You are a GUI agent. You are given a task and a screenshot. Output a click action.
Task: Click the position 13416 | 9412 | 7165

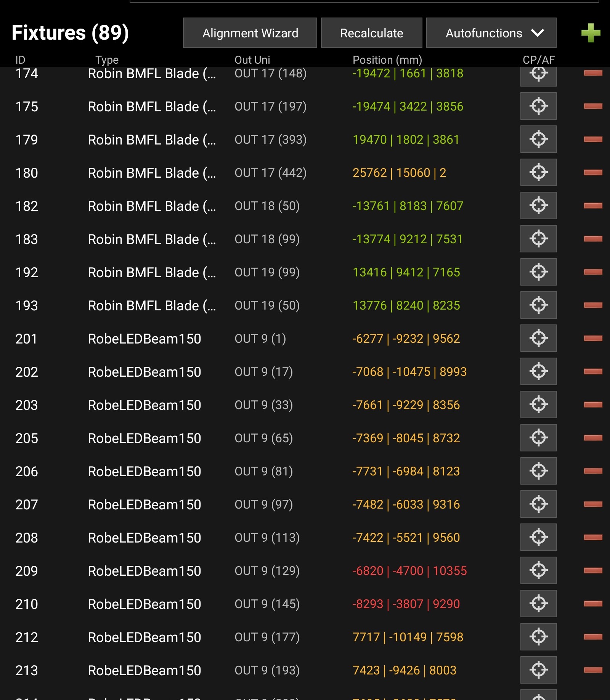[406, 272]
